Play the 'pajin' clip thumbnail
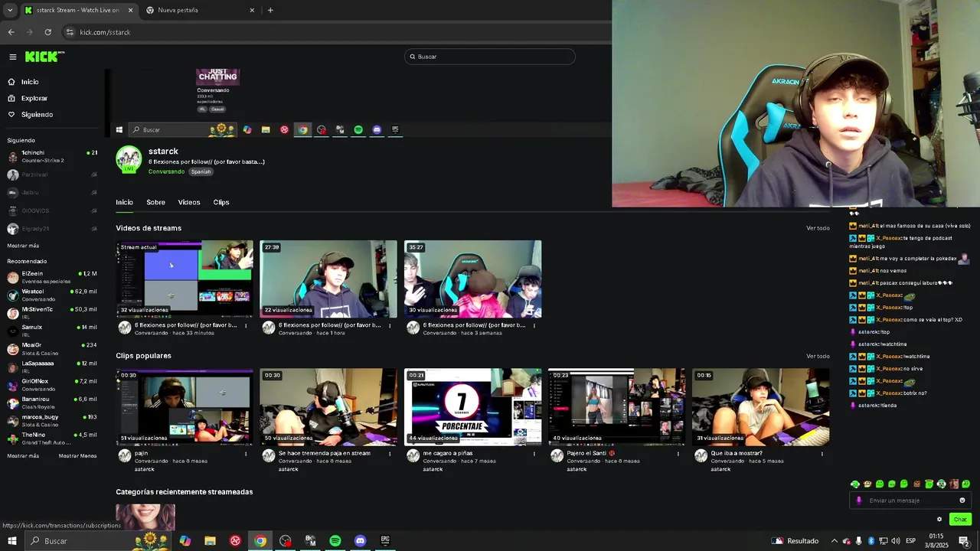Viewport: 980px width, 551px height. [185, 406]
